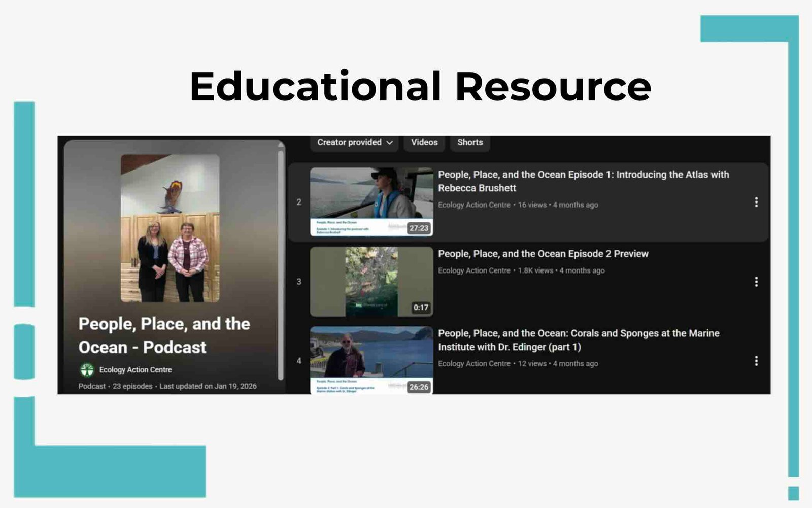The height and width of the screenshot is (508, 812).
Task: Open title 'Corals and Sponges at the Marine Institute'
Action: (x=579, y=340)
